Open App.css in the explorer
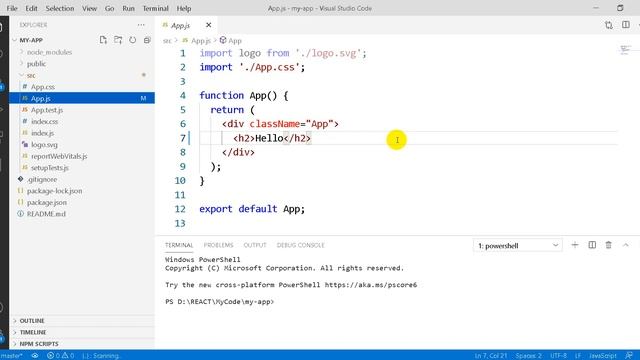The height and width of the screenshot is (360, 640). click(42, 87)
